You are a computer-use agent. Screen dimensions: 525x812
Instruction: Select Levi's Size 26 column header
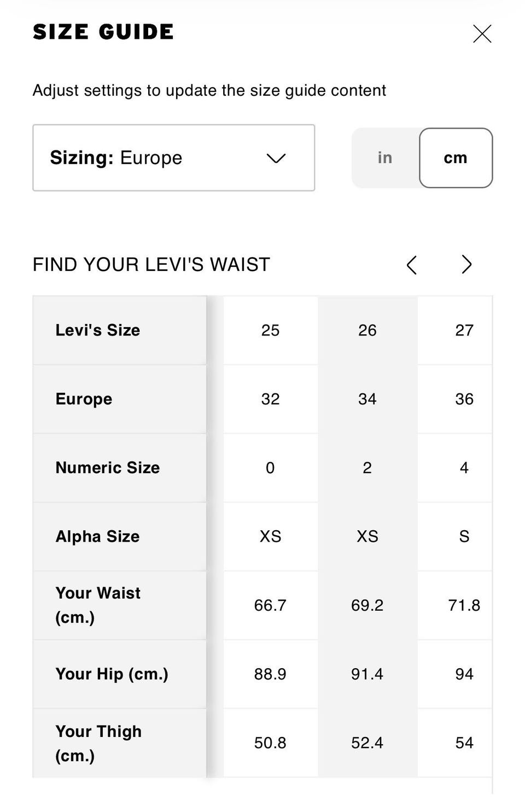click(367, 330)
